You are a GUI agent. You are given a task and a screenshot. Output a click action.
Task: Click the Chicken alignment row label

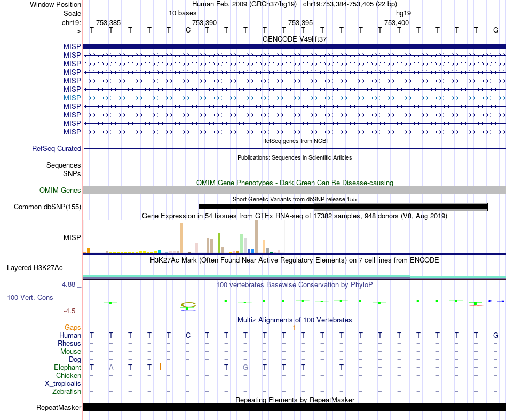click(x=68, y=375)
